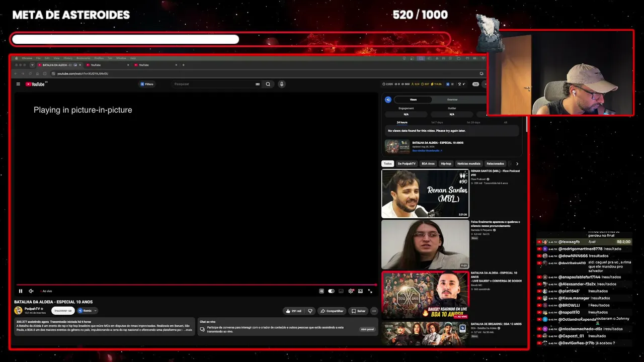Open the RENAN SANTOS (MBL) video title
Viewport: 644px width, 362px height.
[x=495, y=173]
